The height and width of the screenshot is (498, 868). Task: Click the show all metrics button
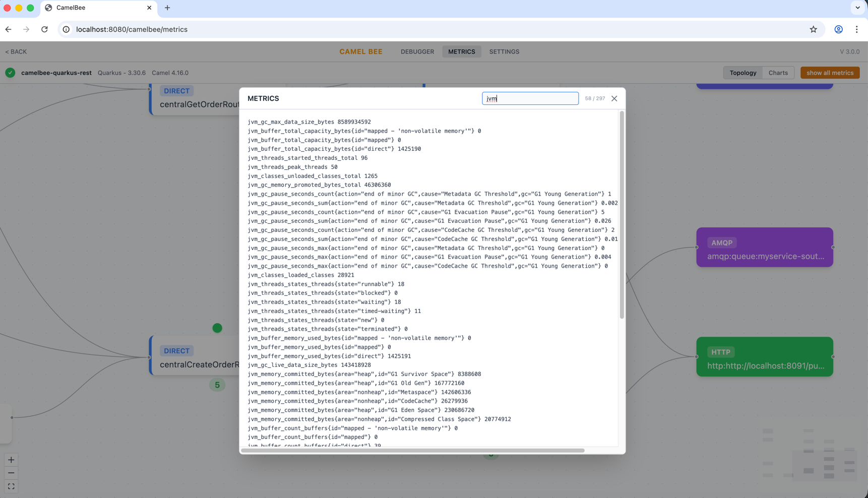(x=830, y=73)
